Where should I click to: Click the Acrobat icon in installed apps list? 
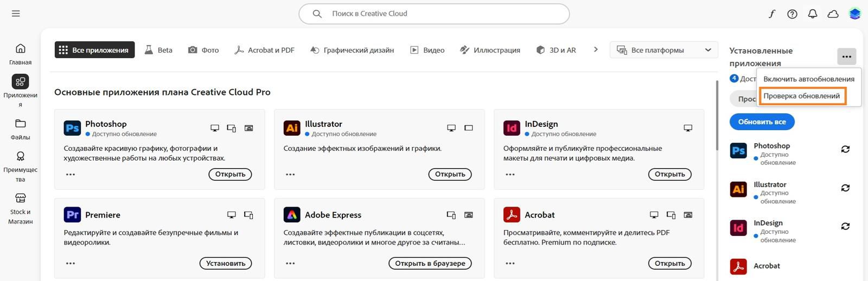click(738, 266)
